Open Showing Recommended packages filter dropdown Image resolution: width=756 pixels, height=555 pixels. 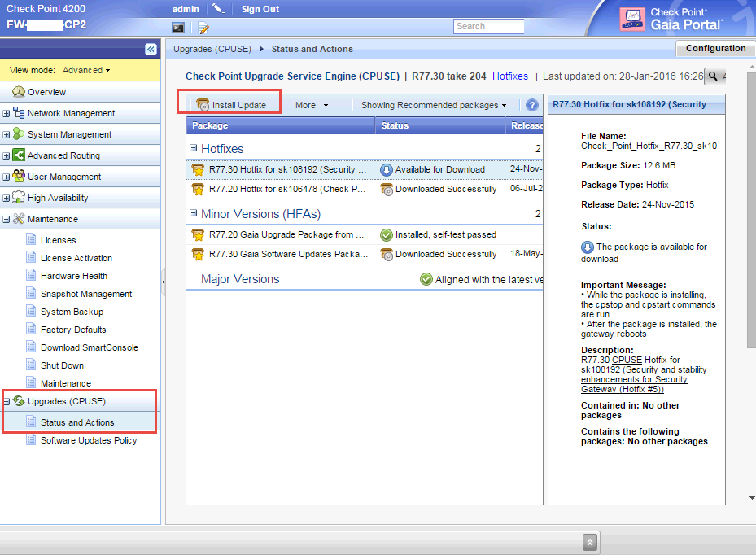click(x=434, y=105)
